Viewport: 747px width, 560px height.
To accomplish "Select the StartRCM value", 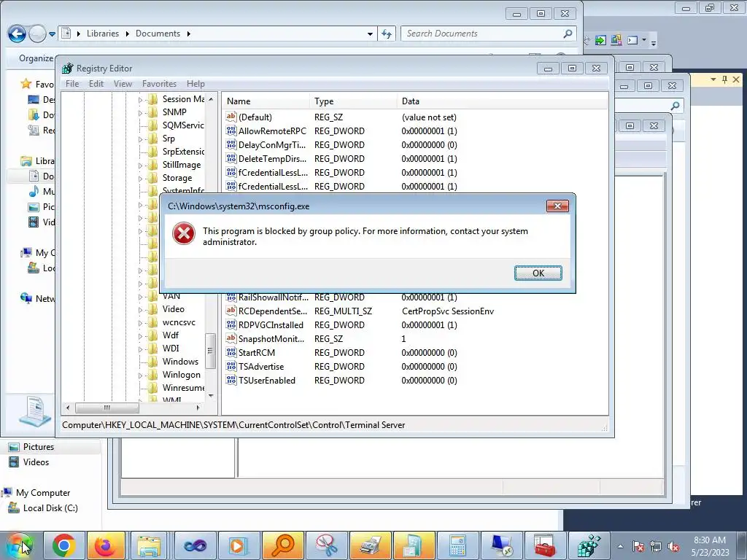I will (256, 352).
